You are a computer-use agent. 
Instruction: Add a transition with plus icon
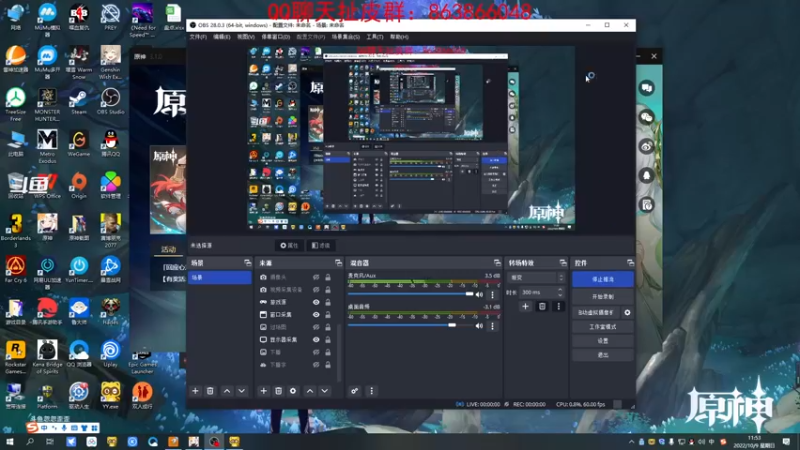coord(526,306)
